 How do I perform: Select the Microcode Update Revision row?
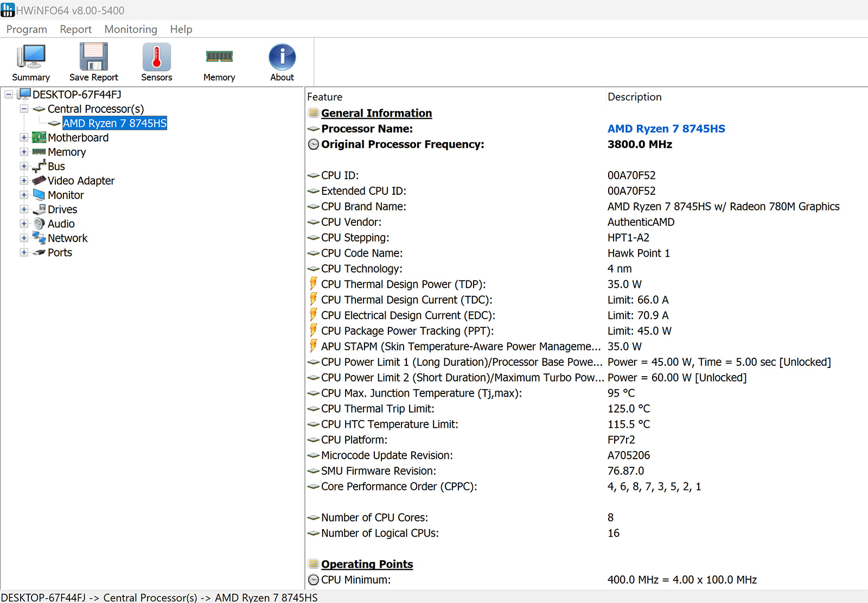(586, 455)
